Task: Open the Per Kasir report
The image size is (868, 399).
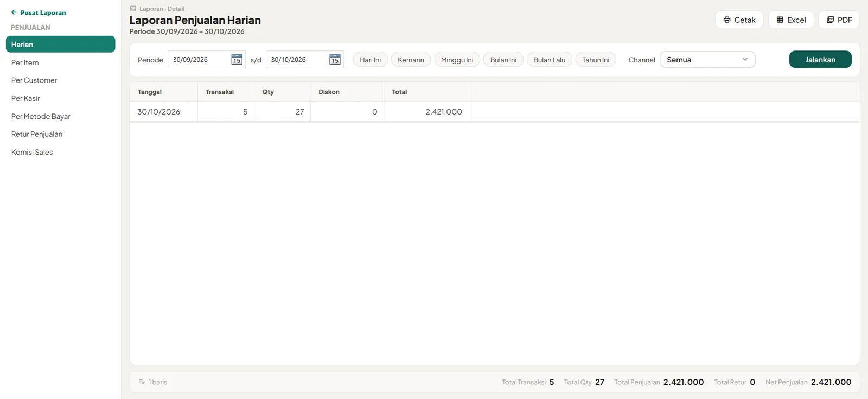Action: click(x=25, y=98)
